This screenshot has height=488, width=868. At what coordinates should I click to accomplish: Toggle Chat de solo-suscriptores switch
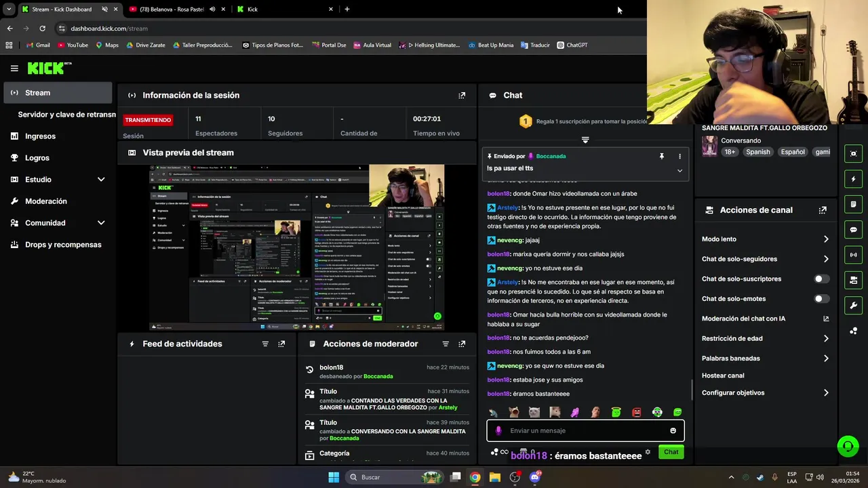[x=821, y=279]
